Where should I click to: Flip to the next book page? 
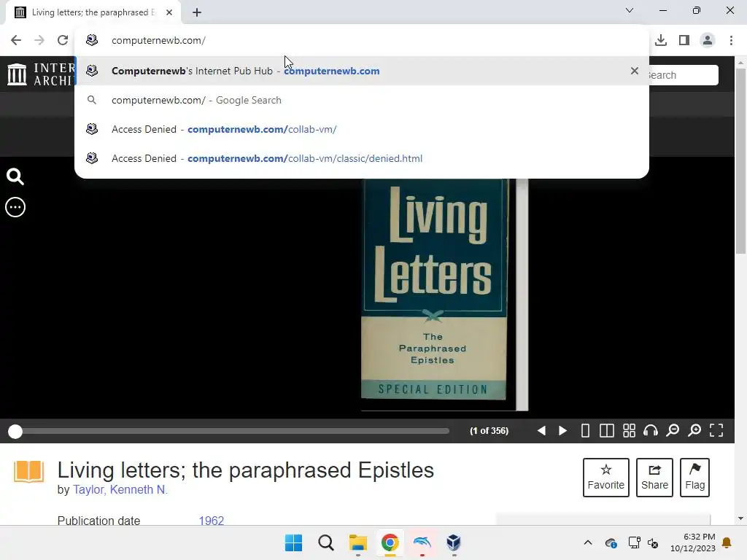point(562,431)
